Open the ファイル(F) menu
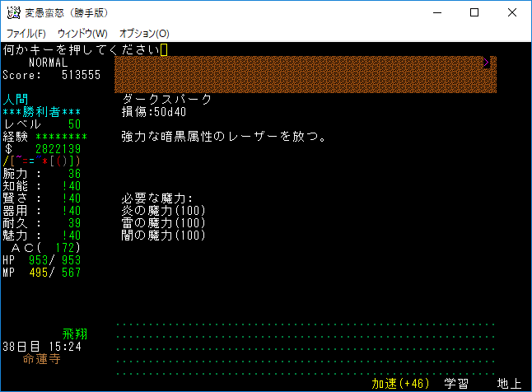This screenshot has height=392, width=532. click(x=26, y=33)
